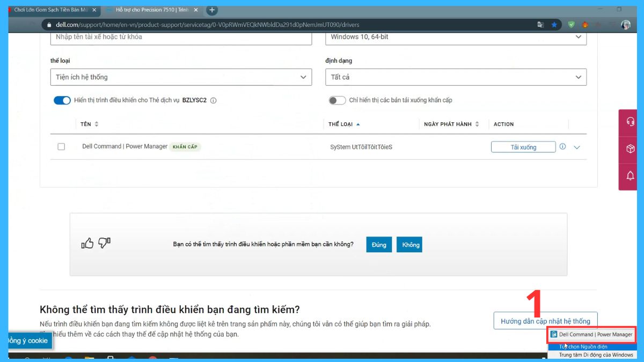Viewport: 644px width, 362px height.
Task: Switch to 'Chơi Lớn Gom Sạch Tiền Bán' tab
Action: [x=51, y=10]
